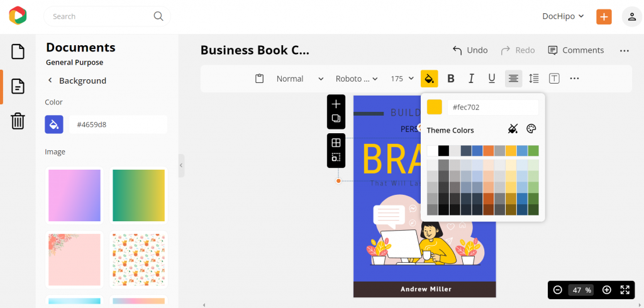Duplicate the page with copy icon
This screenshot has height=308, width=644.
336,119
